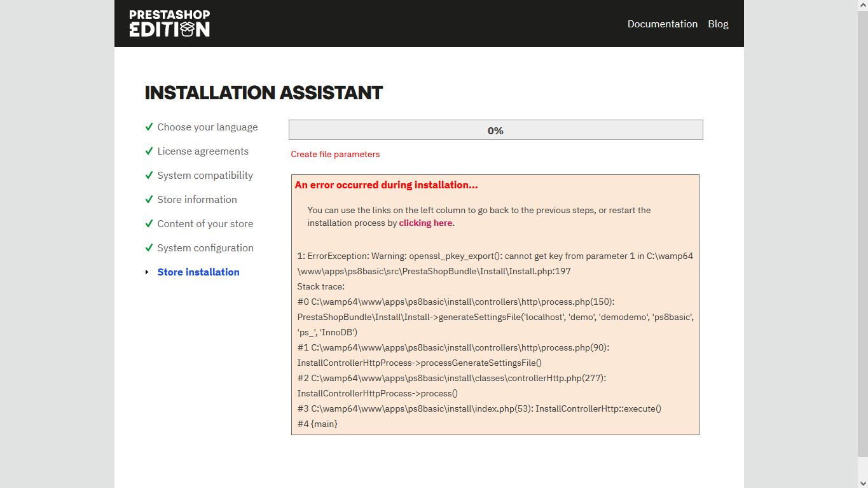Viewport: 868px width, 488px height.
Task: Click the checkmark next to System configuration
Action: (149, 247)
